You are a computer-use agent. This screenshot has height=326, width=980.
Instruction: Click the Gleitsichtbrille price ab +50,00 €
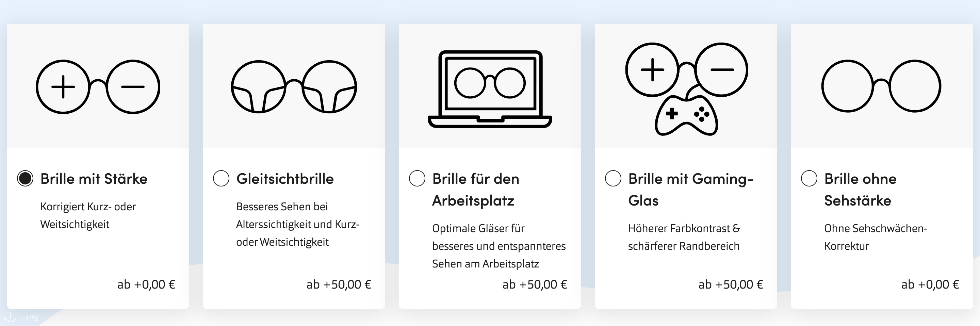[339, 284]
